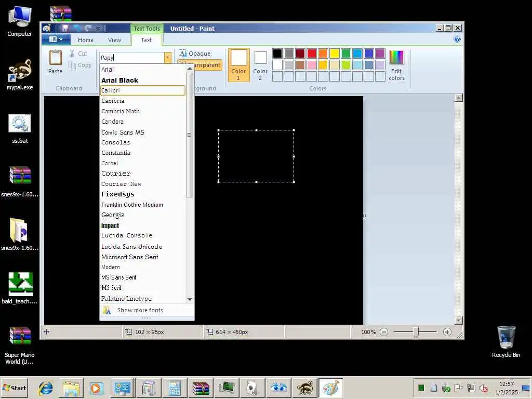Open Windows Explorer folder taskbar icon
Screen dimensions: 532x399
[71, 388]
